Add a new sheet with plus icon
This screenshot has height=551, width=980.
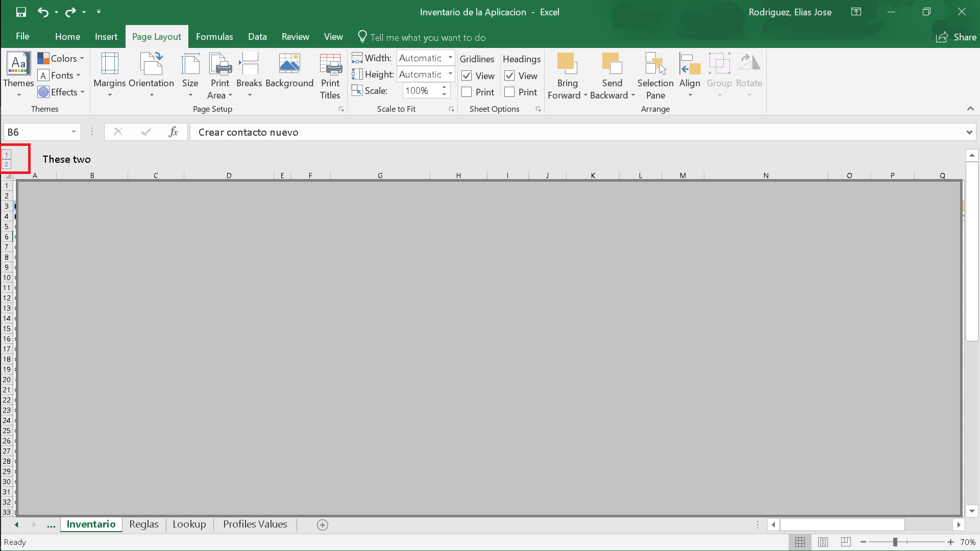(323, 524)
